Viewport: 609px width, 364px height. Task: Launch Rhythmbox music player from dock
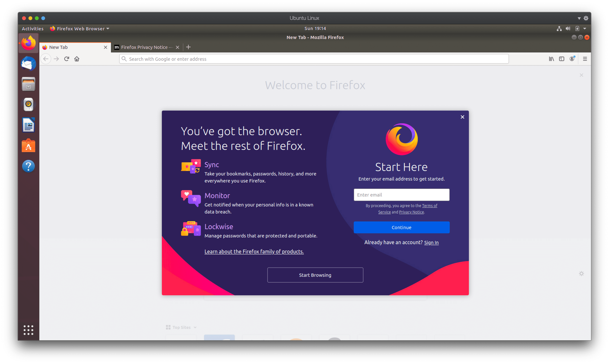(x=28, y=105)
